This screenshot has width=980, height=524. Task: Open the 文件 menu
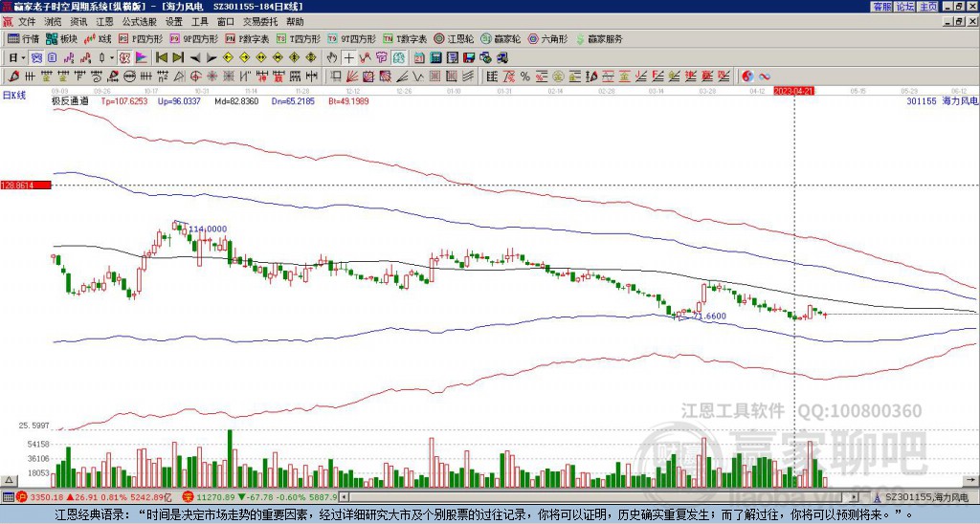point(27,22)
